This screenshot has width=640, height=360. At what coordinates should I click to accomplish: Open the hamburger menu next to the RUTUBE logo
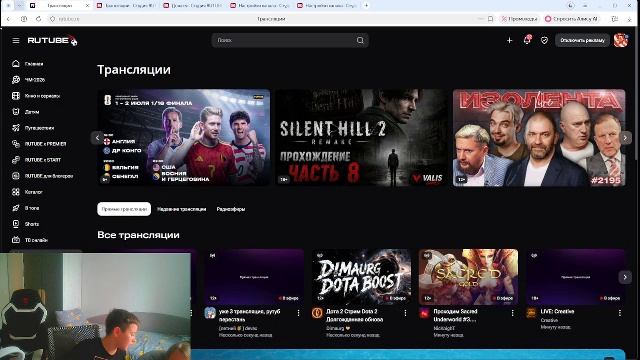(x=16, y=40)
